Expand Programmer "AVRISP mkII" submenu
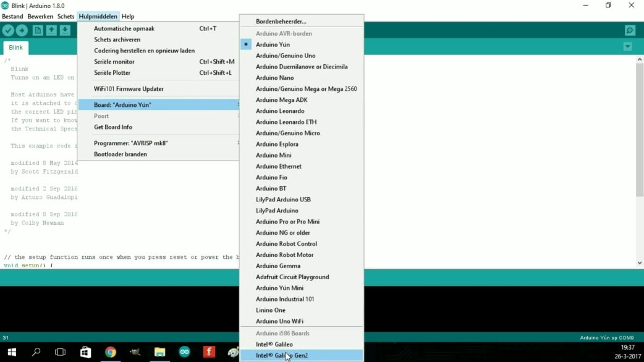Screen dimensions: 644x362 point(159,143)
